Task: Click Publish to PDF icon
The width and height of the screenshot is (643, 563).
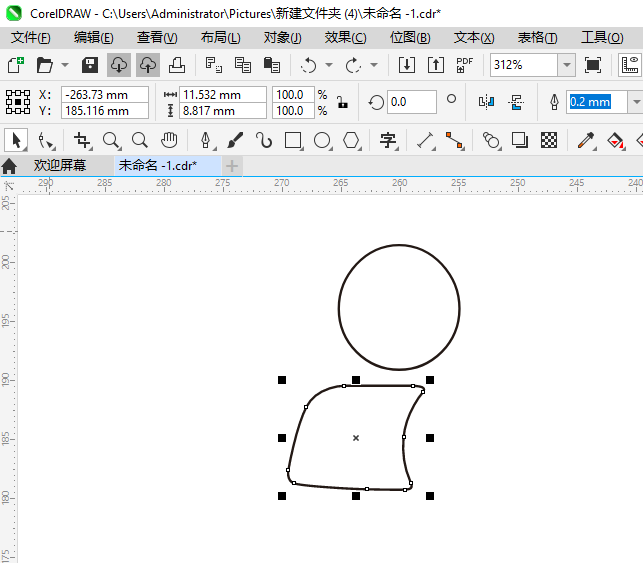Action: pyautogui.click(x=464, y=65)
